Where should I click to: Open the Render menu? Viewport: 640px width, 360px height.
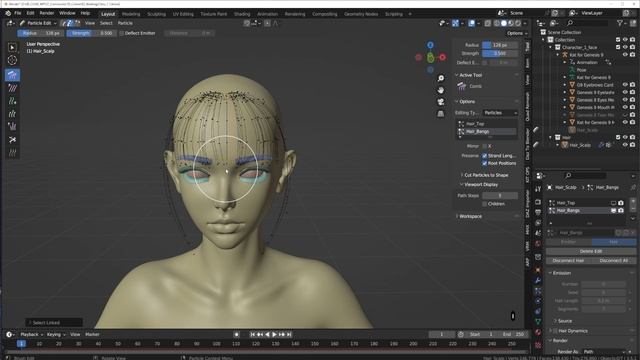point(47,13)
